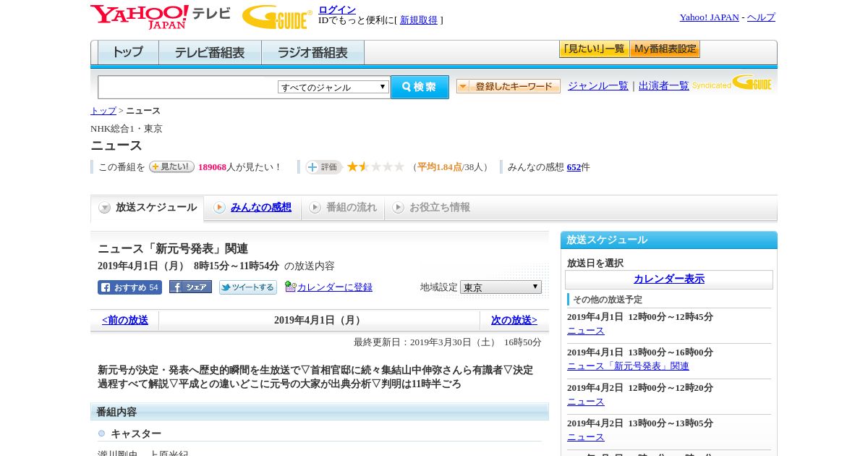Click the 検索 search button

click(420, 87)
